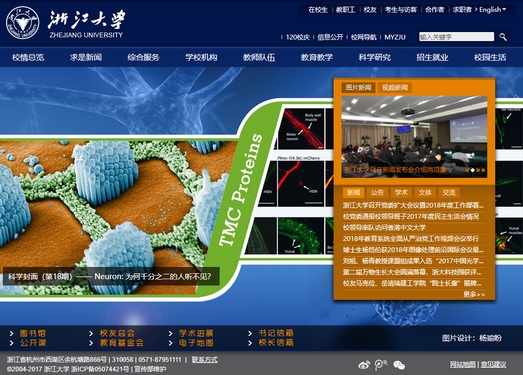Click the arrow icon beside 校长信箱
Image resolution: width=523 pixels, height=375 pixels.
click(250, 343)
